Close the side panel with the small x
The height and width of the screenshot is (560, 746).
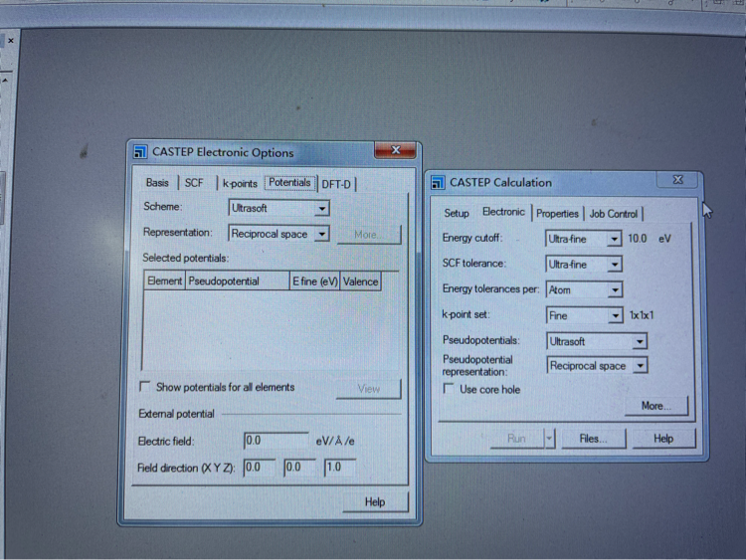11,41
